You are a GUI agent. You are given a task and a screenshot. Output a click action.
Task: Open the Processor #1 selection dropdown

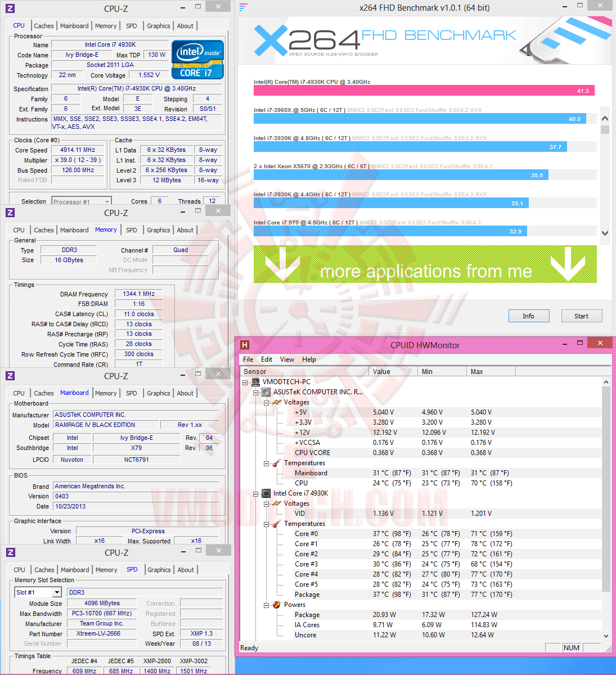107,201
